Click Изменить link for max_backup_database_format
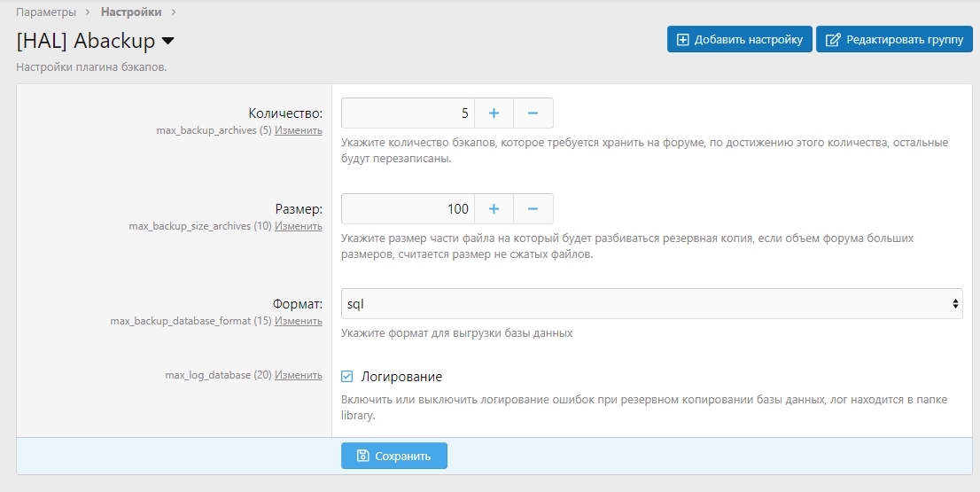Screen dimensions: 980x492 299,321
